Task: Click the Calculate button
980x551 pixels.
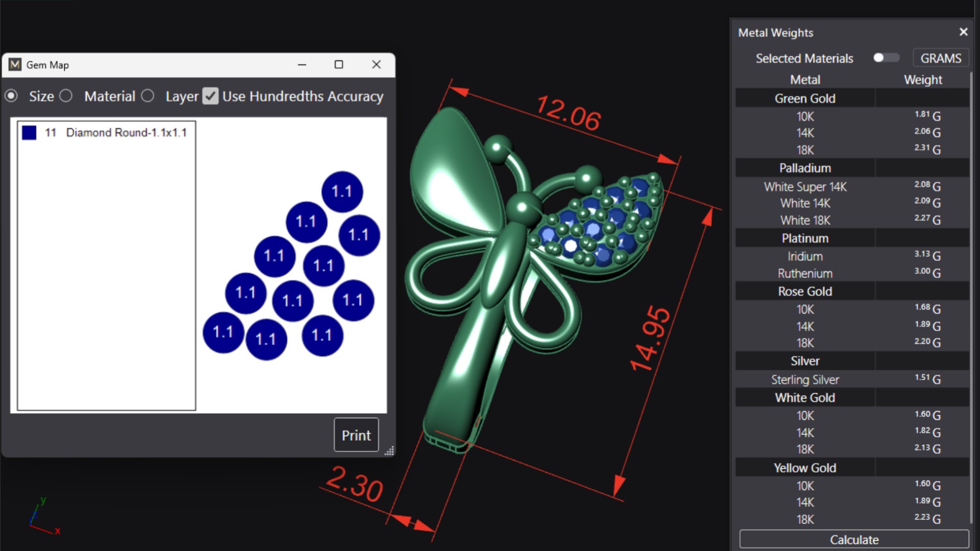Action: pos(854,539)
